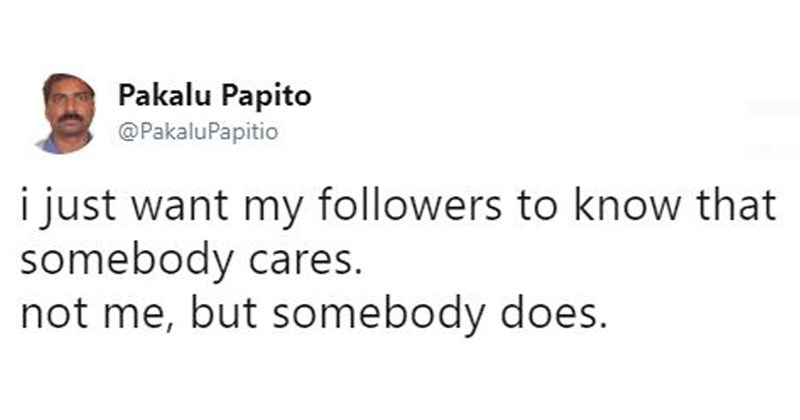
Task: Open the Pakalu Papito display name
Action: 214,96
